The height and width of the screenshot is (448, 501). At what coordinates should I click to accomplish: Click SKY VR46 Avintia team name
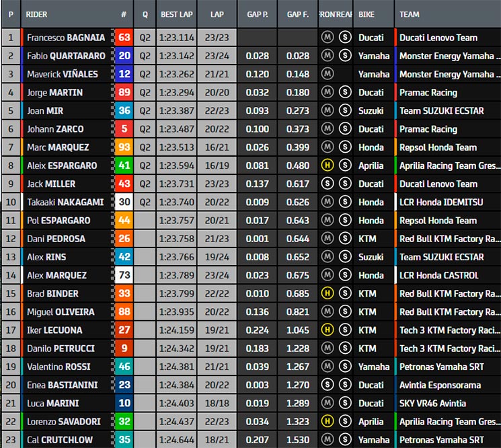432,403
